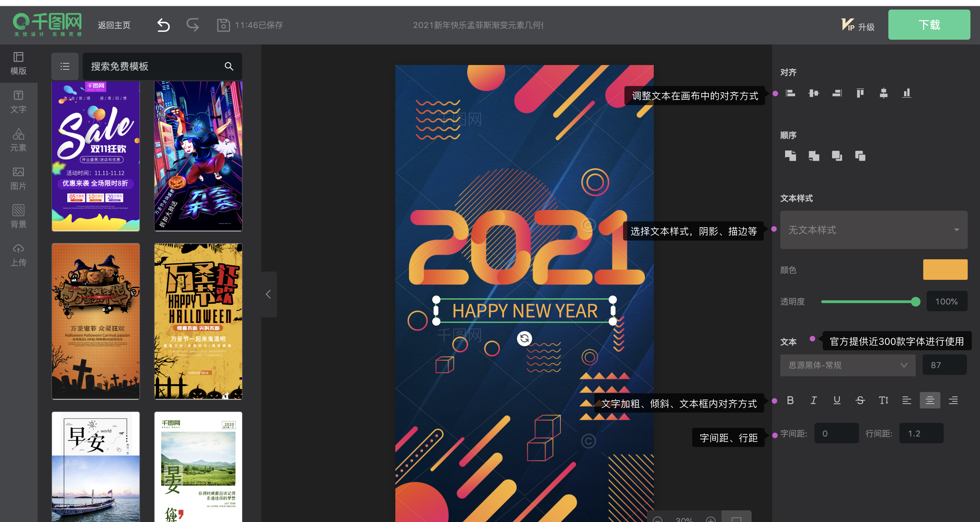Collapse the template side panel

(268, 294)
